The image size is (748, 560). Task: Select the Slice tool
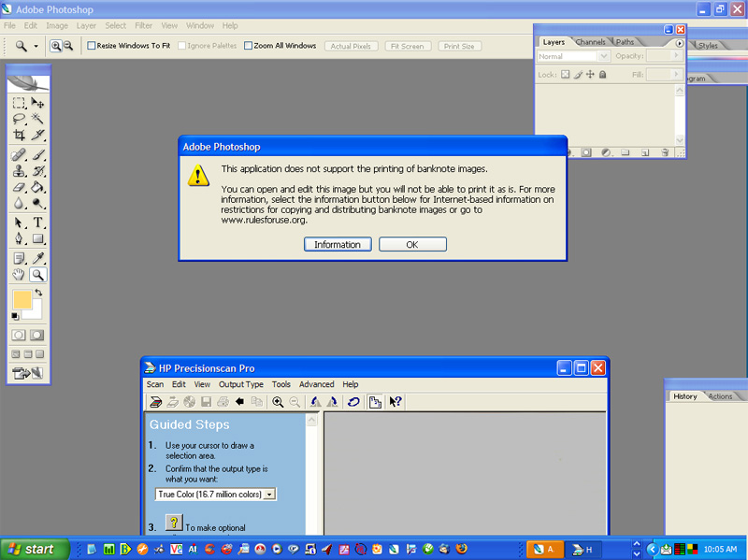pos(37,135)
